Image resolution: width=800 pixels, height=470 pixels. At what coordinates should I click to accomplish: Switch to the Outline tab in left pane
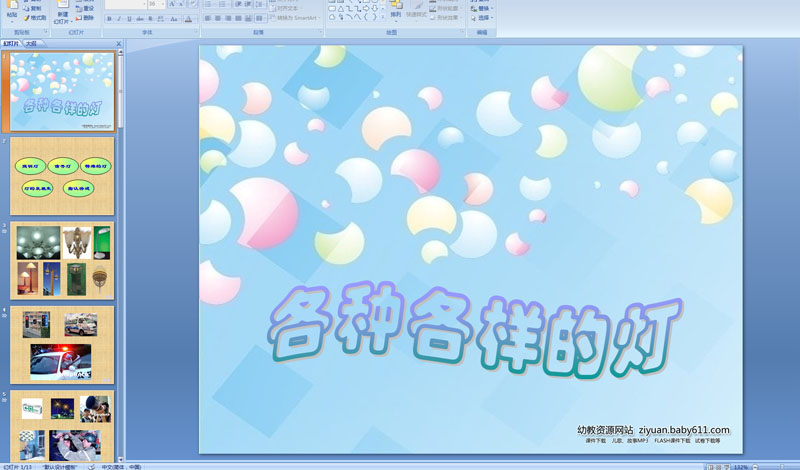(32, 44)
